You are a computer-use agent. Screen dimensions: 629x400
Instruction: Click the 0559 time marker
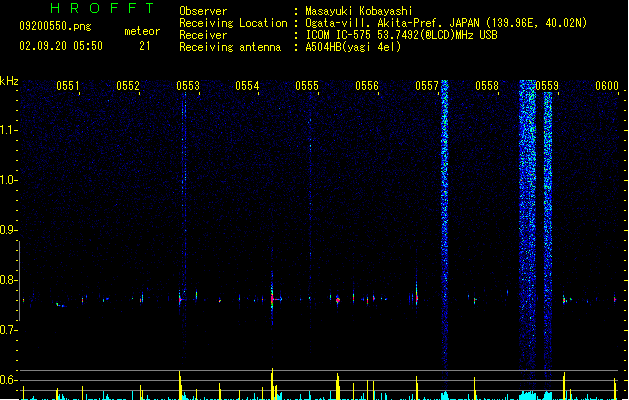[x=547, y=86]
